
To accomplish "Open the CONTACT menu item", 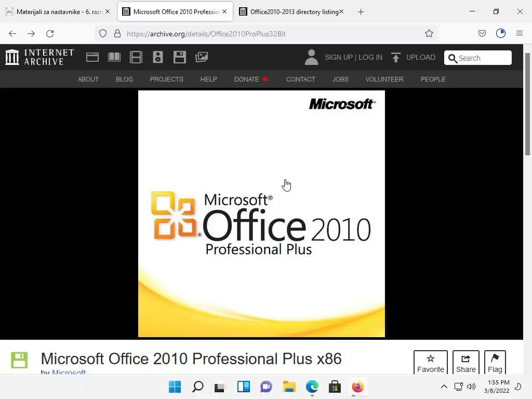I will click(301, 79).
